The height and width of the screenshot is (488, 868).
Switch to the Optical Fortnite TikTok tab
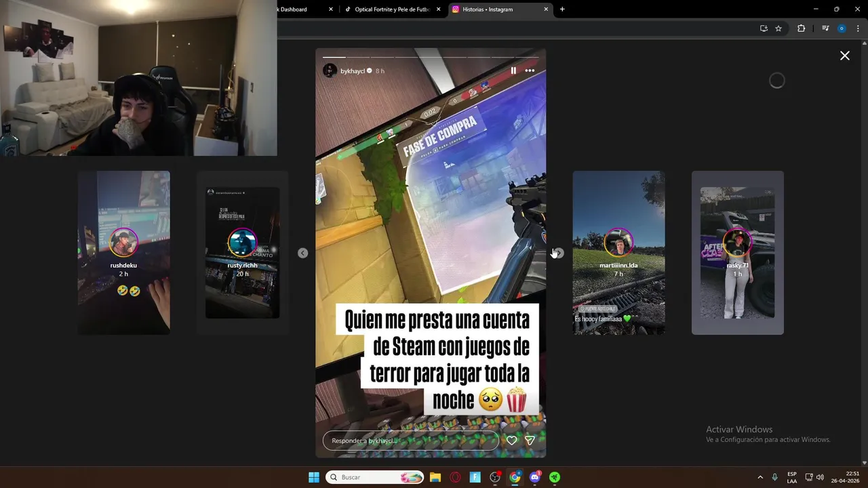pos(392,9)
